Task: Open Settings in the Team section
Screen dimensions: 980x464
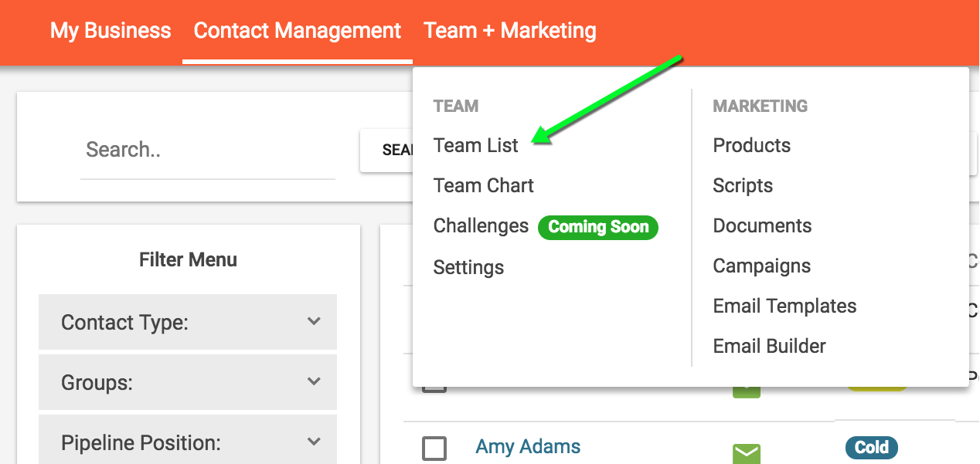Action: [x=468, y=267]
